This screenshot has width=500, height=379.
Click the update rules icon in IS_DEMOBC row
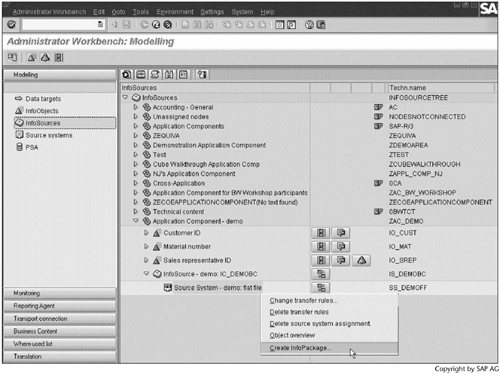321,274
